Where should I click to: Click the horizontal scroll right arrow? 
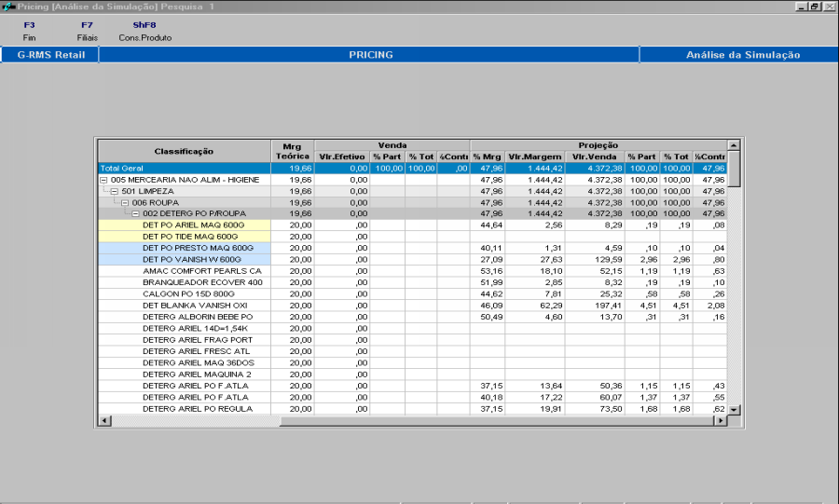(x=720, y=421)
